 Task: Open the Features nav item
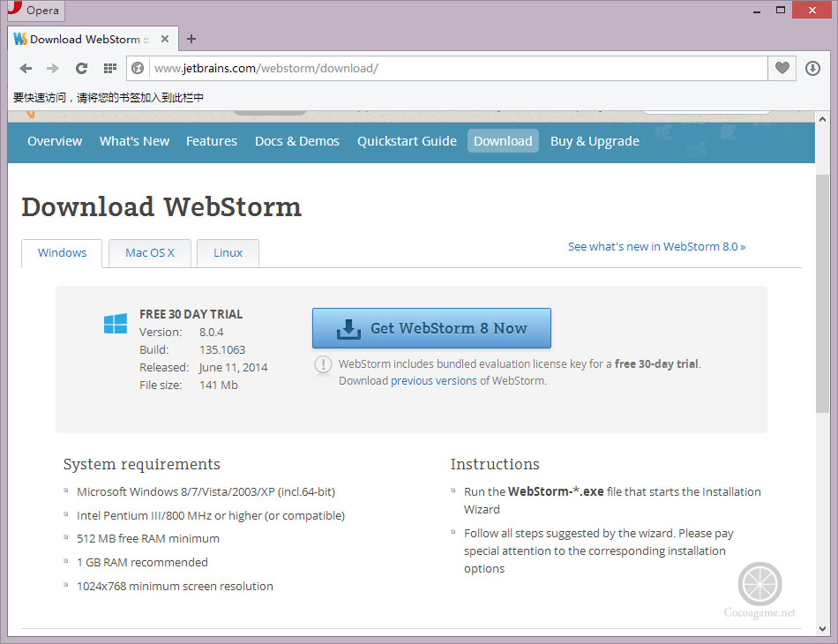click(212, 141)
